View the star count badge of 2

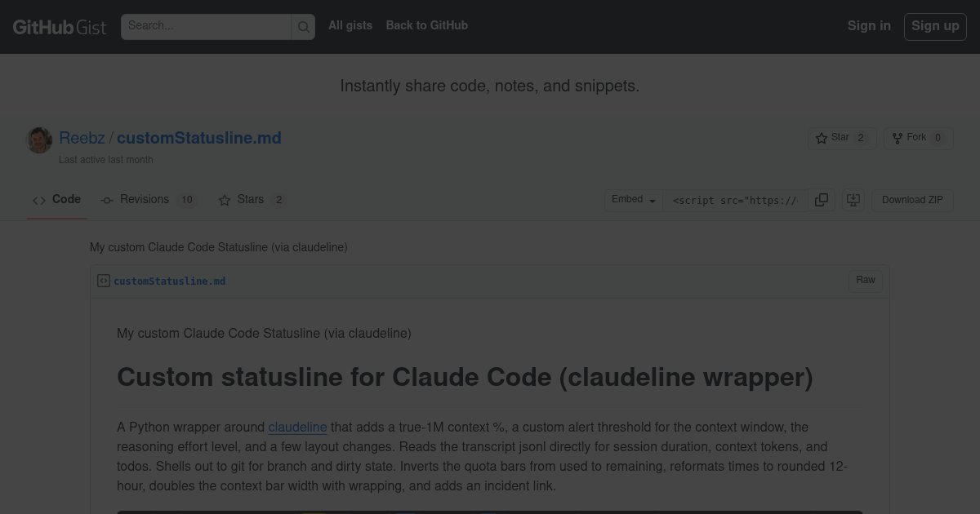(861, 138)
